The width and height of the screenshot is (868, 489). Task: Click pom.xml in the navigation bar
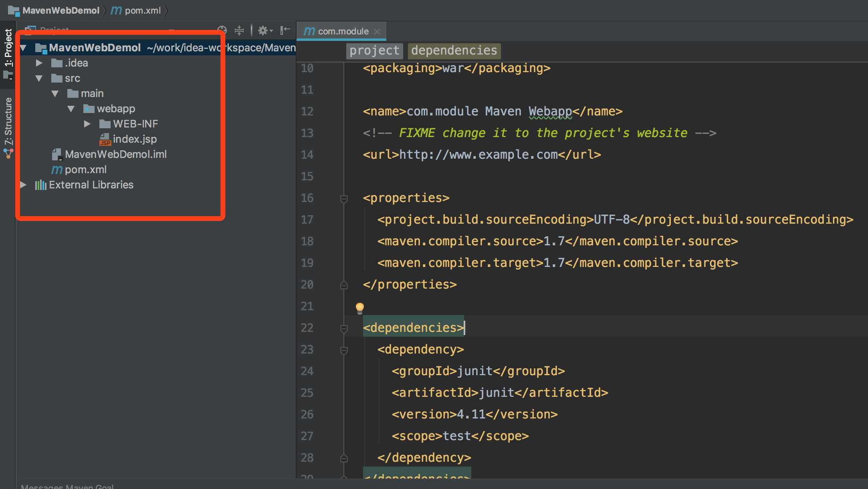coord(143,10)
